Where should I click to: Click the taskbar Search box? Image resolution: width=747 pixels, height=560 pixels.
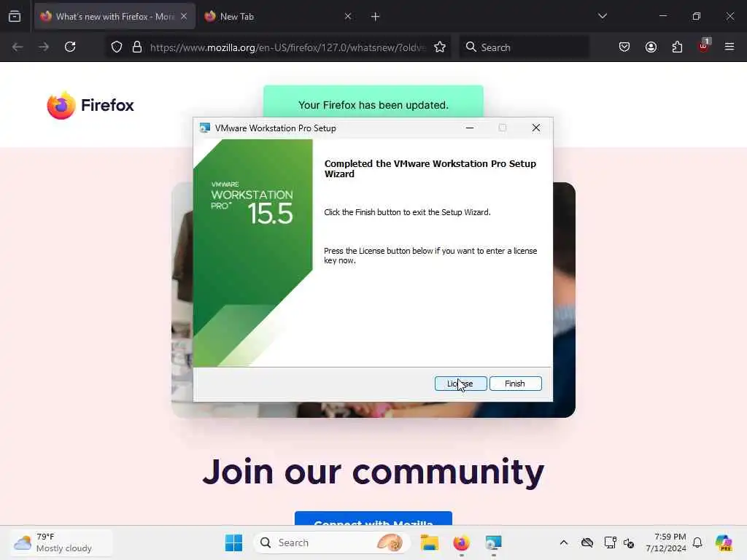pos(332,542)
